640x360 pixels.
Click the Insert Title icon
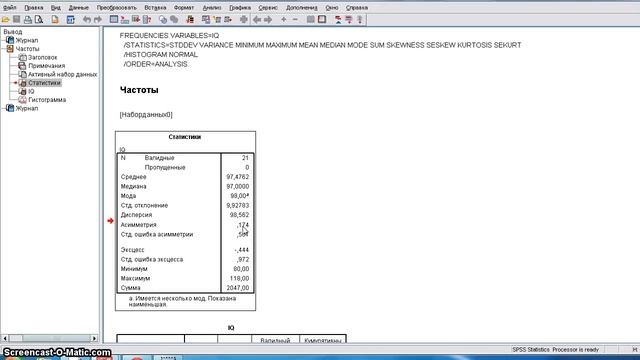(x=349, y=19)
